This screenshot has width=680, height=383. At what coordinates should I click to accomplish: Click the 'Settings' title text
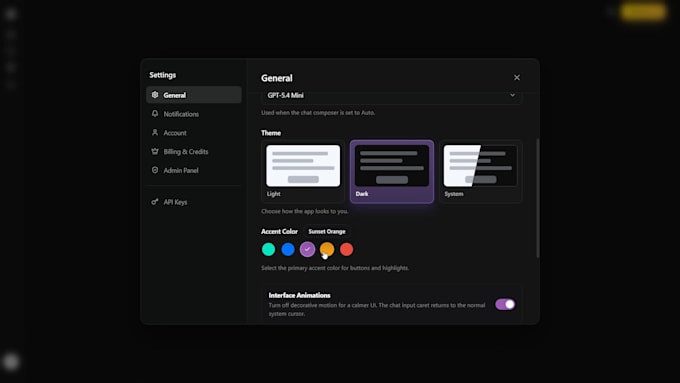click(163, 75)
